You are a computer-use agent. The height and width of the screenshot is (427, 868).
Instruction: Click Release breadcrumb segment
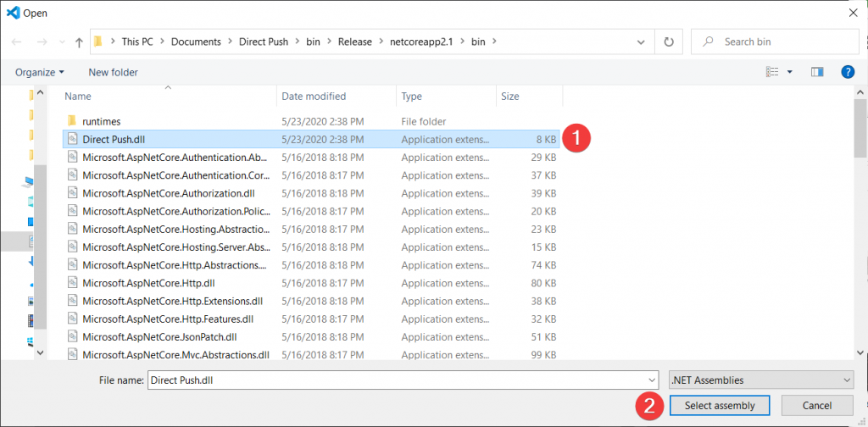355,42
